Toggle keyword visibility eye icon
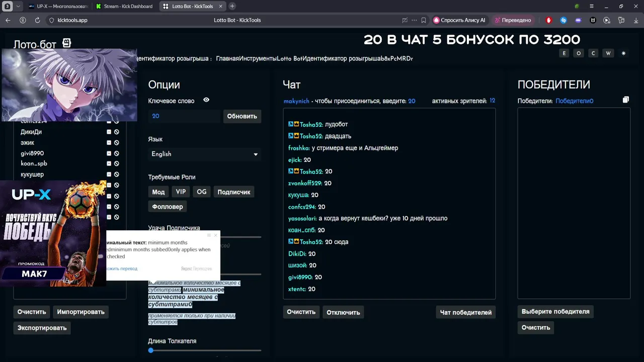Screen dimensions: 644x362 pos(206,100)
